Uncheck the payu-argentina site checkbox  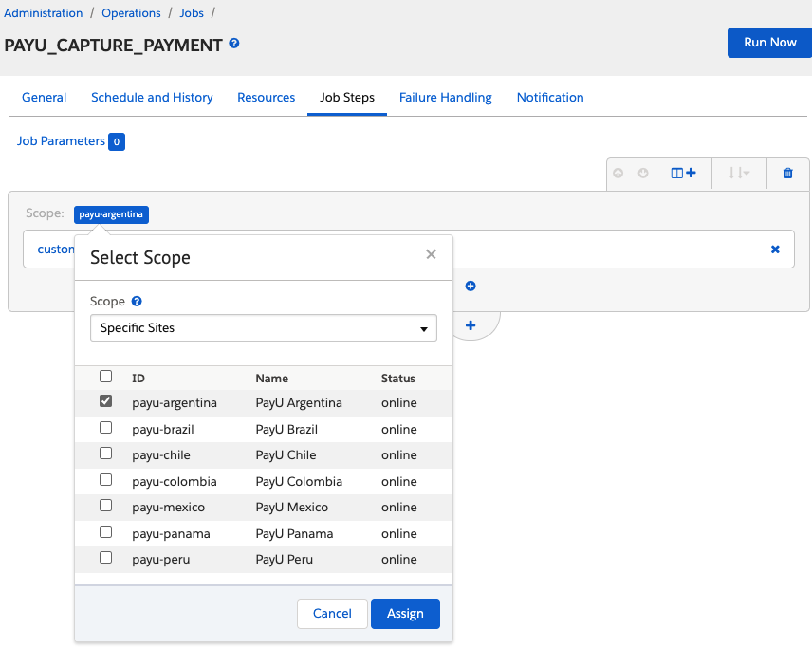[x=105, y=401]
